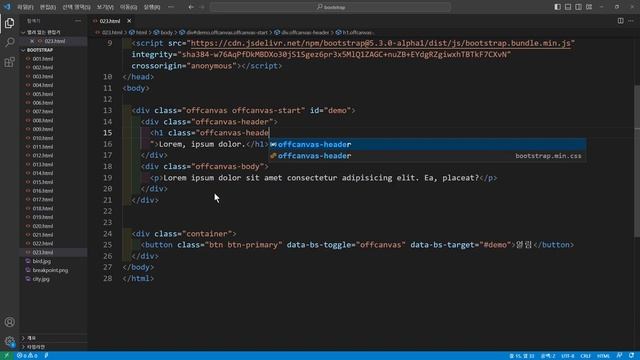
Task: Open Explorer panel ellipsis menu
Action: [x=78, y=21]
